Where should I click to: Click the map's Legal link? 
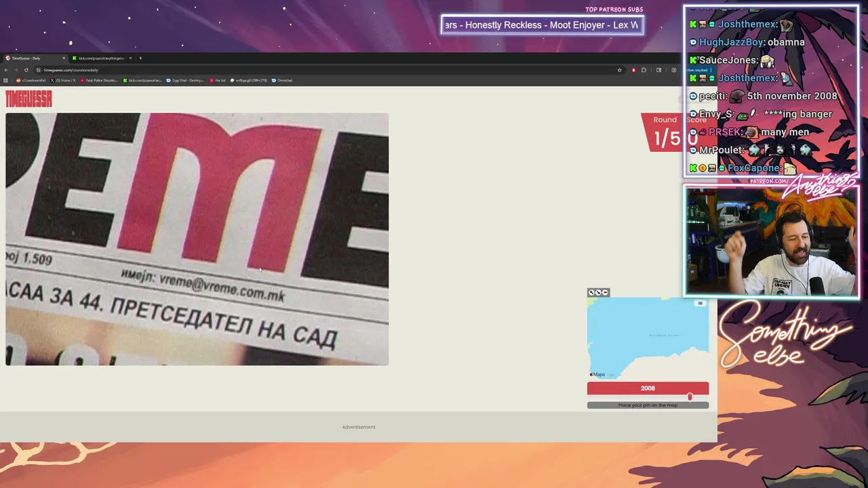tap(611, 375)
